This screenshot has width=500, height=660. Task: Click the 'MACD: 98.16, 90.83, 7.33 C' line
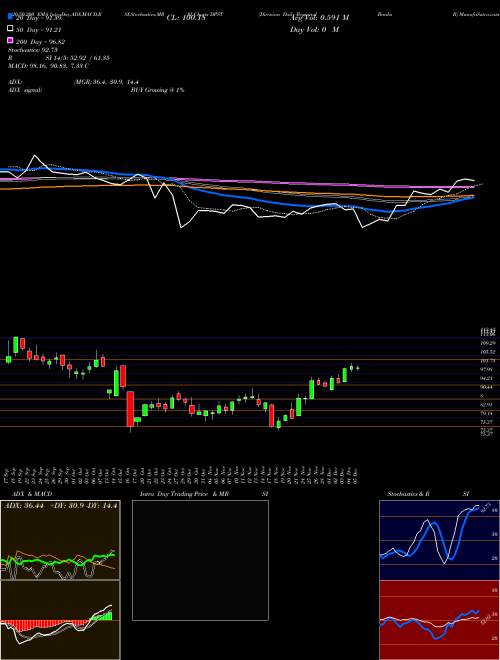[x=49, y=66]
